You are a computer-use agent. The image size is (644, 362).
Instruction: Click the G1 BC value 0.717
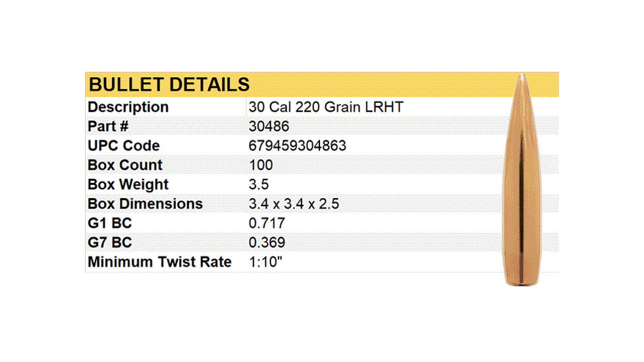[x=267, y=223]
